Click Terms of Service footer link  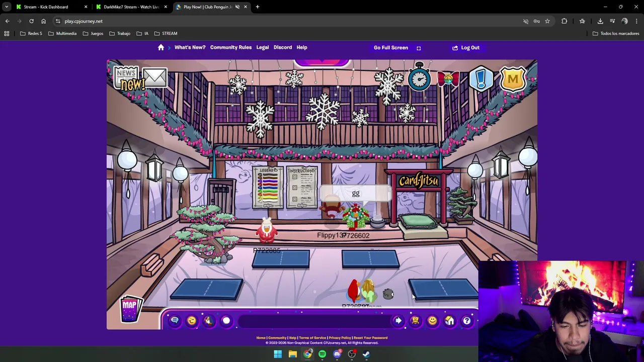pos(312,338)
